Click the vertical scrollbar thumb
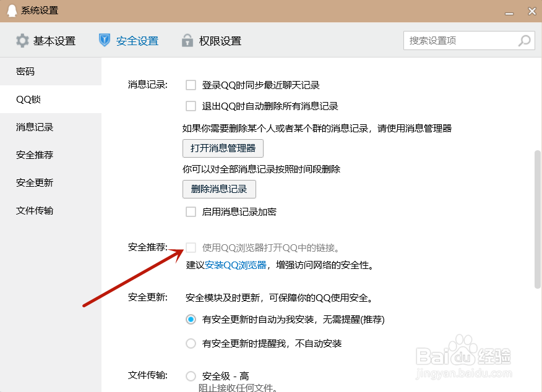 (537, 219)
